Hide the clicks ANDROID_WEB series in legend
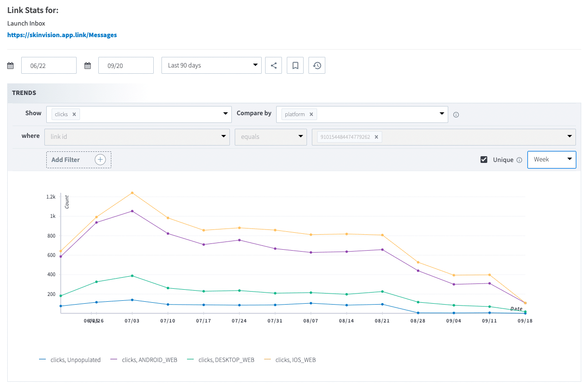This screenshot has width=588, height=389. coord(149,360)
